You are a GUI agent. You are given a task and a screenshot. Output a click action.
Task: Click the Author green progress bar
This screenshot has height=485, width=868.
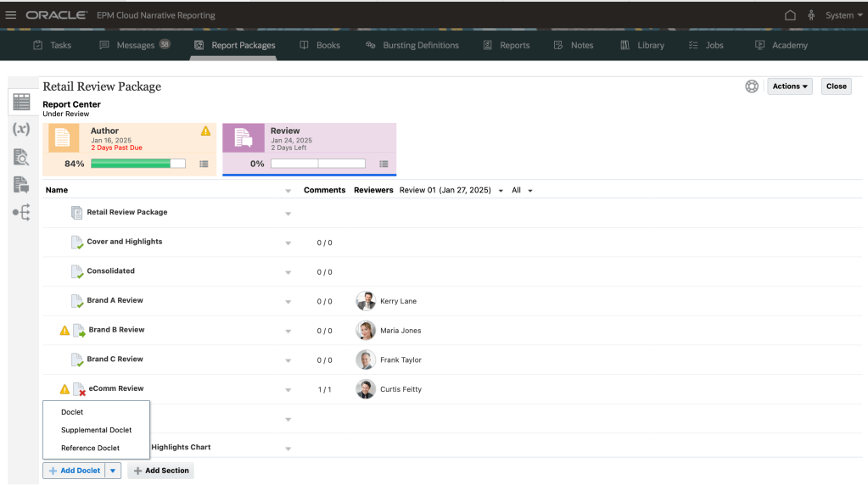click(x=137, y=164)
